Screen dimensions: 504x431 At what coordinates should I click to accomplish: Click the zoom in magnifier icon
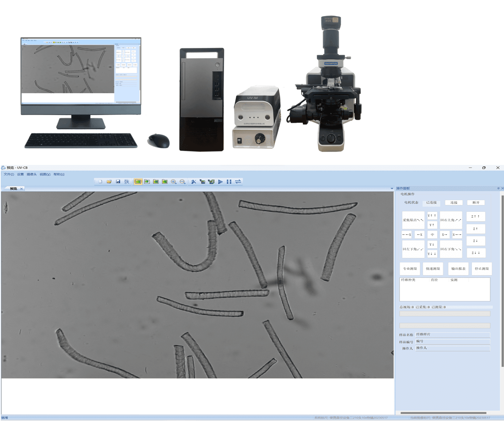click(x=173, y=182)
